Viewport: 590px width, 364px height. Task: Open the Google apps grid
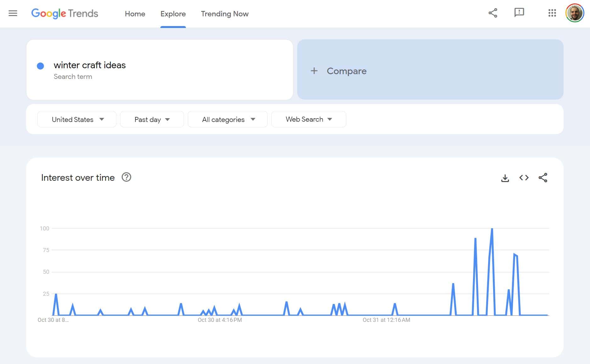click(x=552, y=13)
